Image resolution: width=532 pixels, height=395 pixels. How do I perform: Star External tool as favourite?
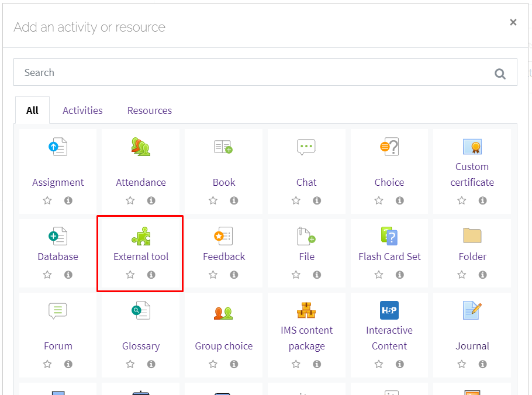pos(130,275)
